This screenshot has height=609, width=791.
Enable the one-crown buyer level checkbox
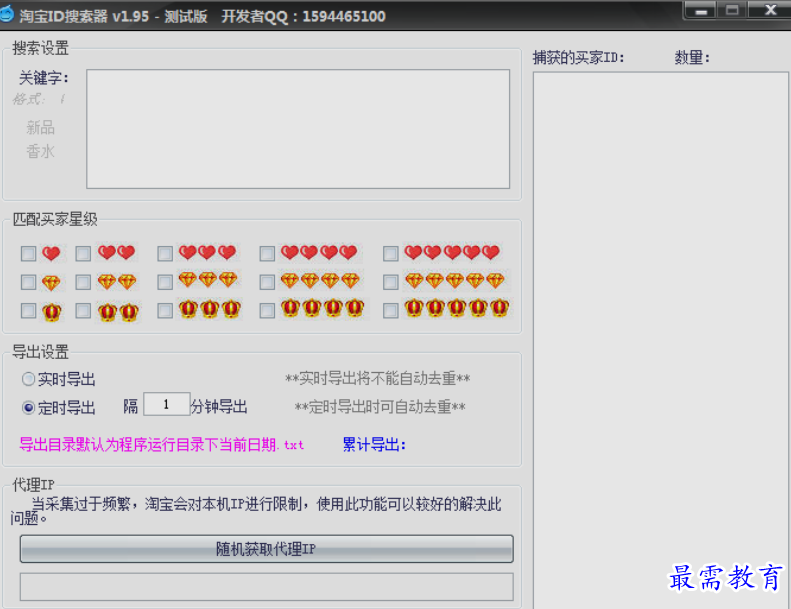click(28, 311)
